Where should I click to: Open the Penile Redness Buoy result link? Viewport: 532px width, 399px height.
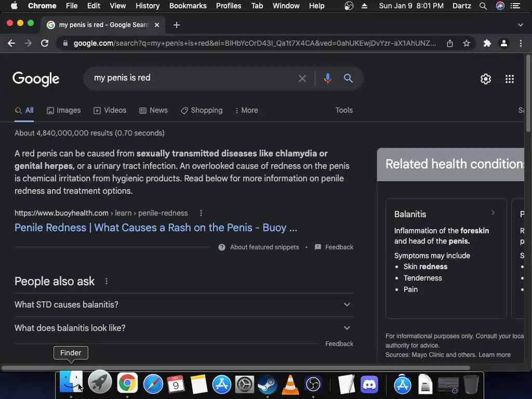[156, 228]
